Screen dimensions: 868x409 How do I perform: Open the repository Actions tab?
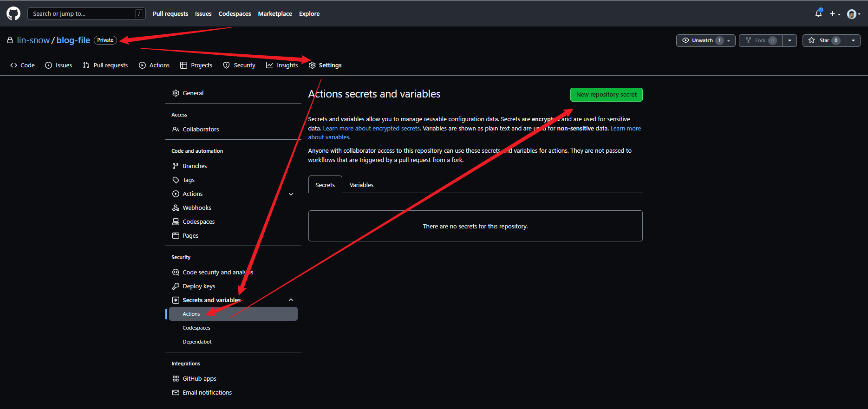(x=154, y=65)
